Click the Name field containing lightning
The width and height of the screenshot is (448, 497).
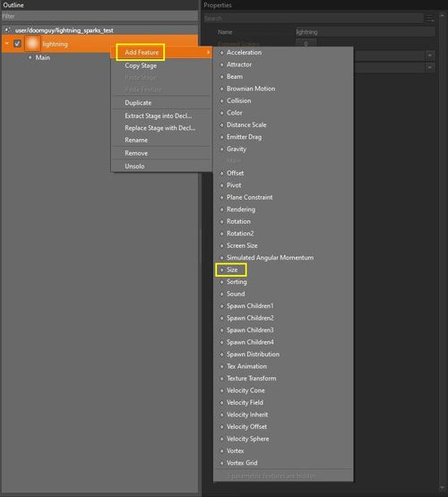[x=365, y=32]
